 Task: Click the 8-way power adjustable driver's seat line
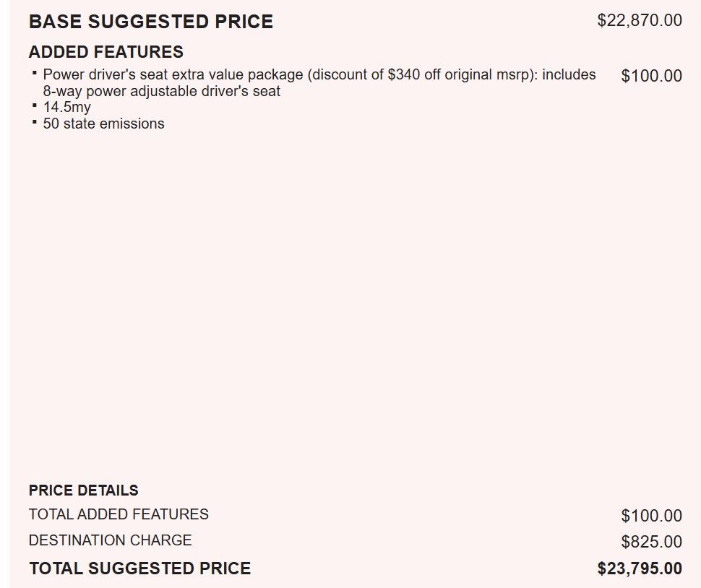162,92
